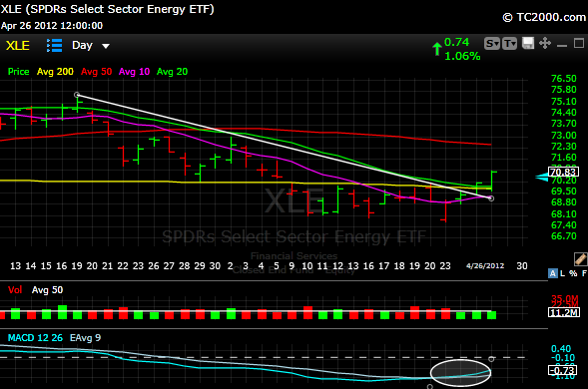This screenshot has height=389, width=588.
Task: Select the trendline's upper-left endpoint handle
Action: (77, 95)
